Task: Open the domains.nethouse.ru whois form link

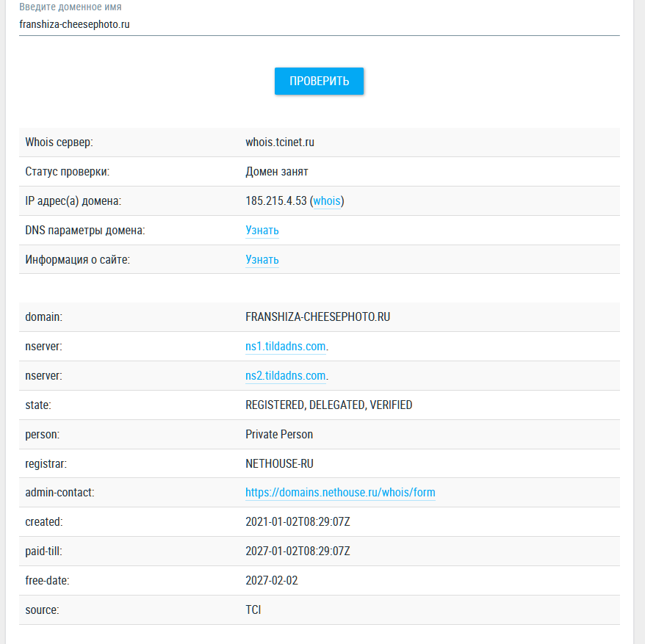Action: (340, 492)
